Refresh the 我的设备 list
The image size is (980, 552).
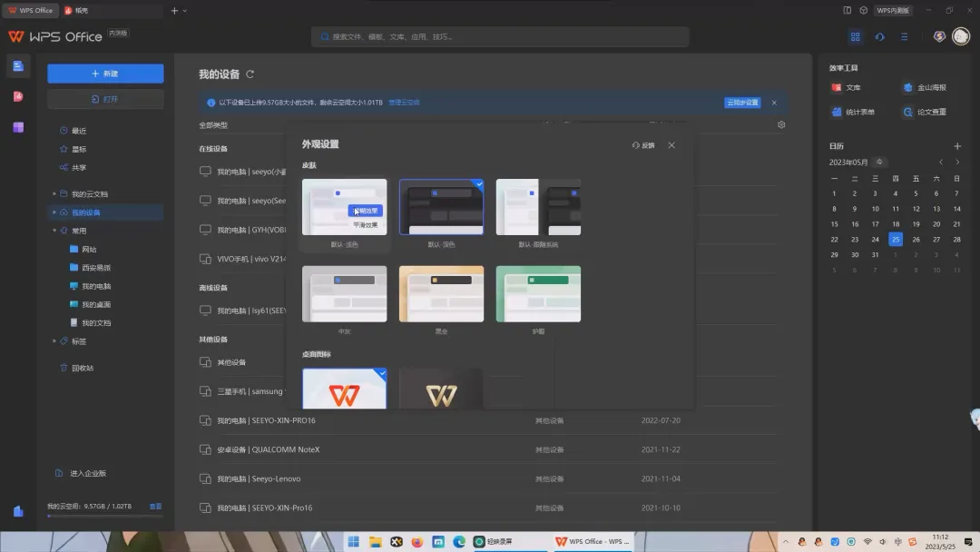250,74
